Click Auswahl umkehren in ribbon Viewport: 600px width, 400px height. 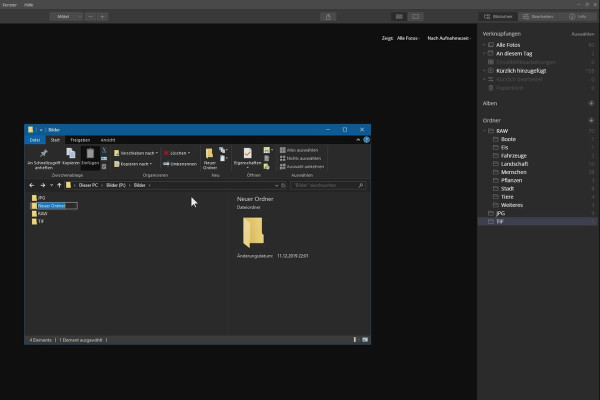[x=302, y=167]
